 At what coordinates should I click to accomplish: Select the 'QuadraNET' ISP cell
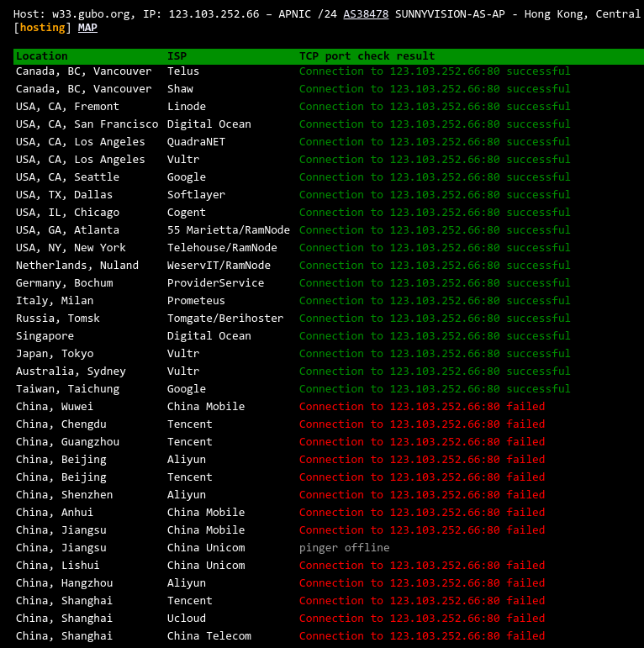click(x=197, y=142)
